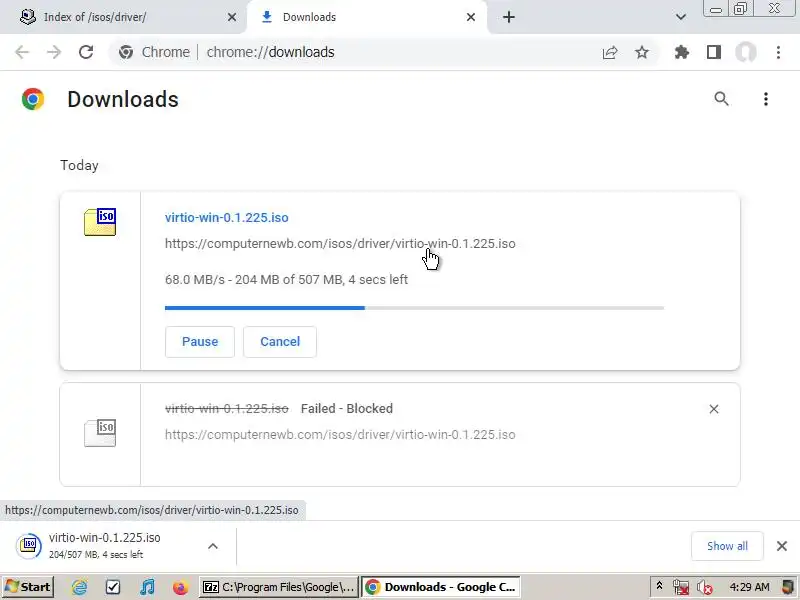Select the Downloads tab
This screenshot has width=800, height=600.
tap(367, 17)
